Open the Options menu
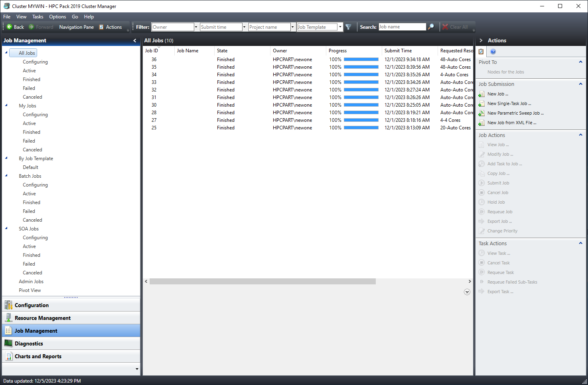Screen dimensions: 588x385 pyautogui.click(x=57, y=17)
